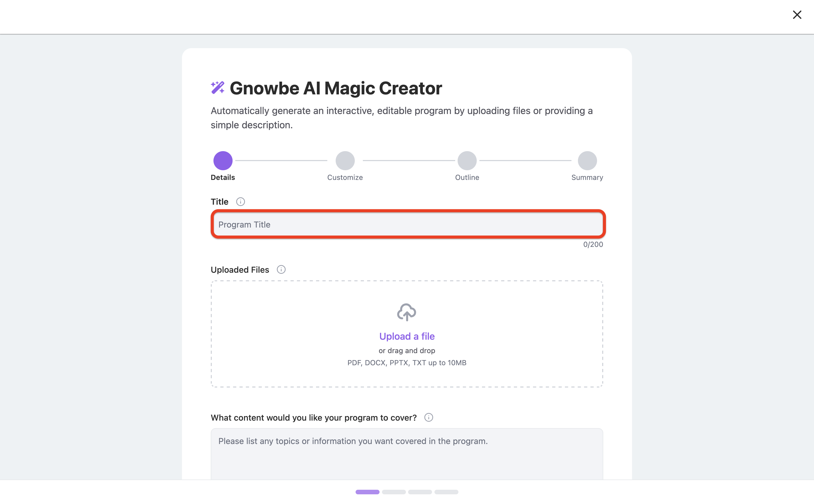Image resolution: width=814 pixels, height=504 pixels.
Task: Jump to the Outline step circle
Action: pyautogui.click(x=467, y=161)
